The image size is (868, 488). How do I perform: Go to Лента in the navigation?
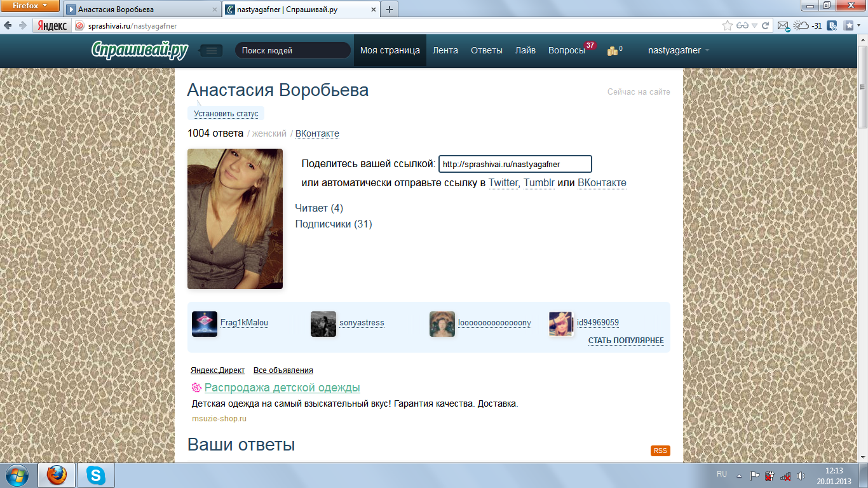tap(445, 51)
